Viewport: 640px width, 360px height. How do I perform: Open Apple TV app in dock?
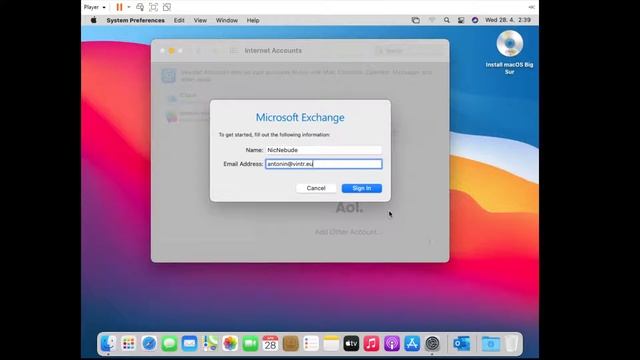point(351,344)
